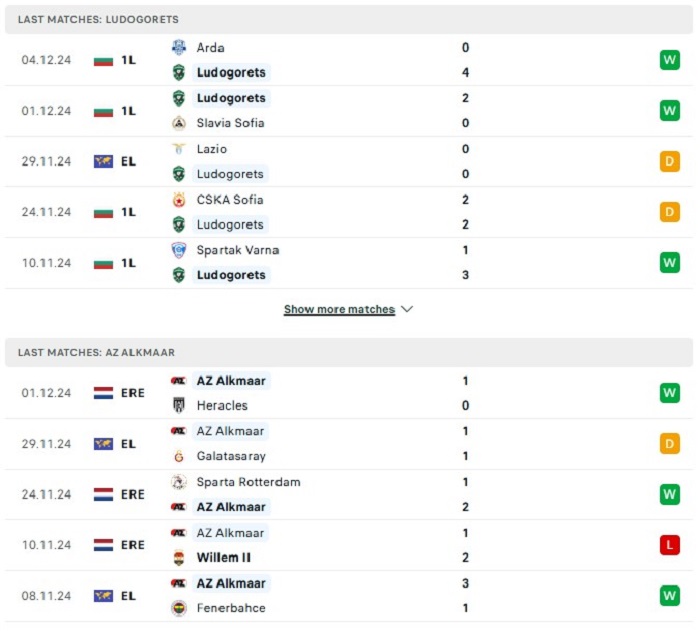Click the Sparta Rotterdam club logo
This screenshot has width=700, height=631.
coord(179,482)
